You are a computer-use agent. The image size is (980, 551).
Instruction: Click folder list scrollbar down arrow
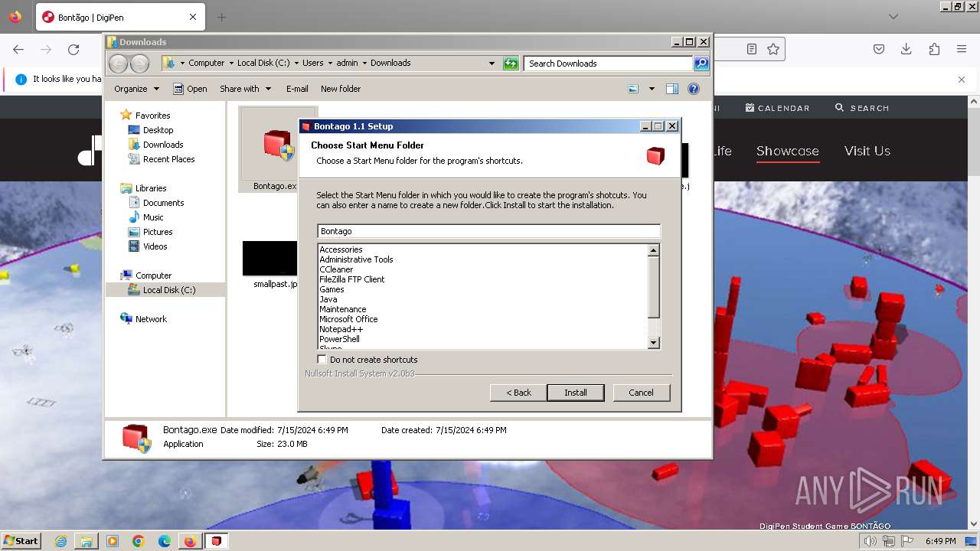pyautogui.click(x=654, y=344)
